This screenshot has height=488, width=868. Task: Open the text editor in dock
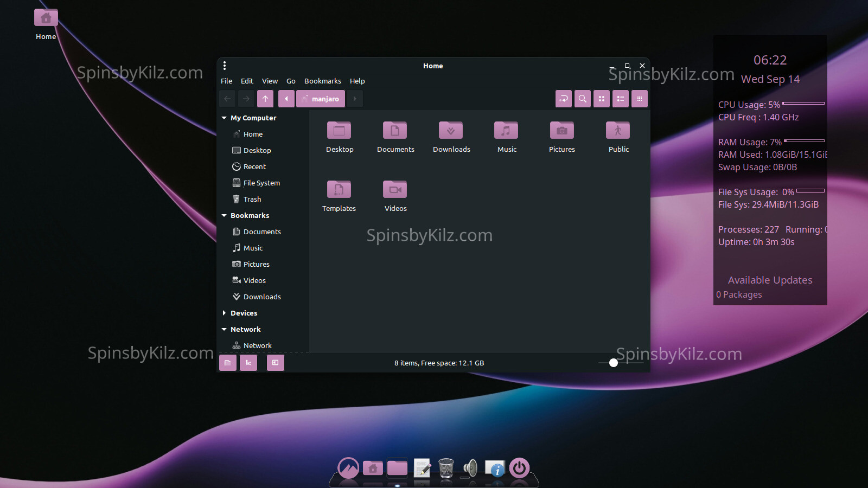(422, 468)
